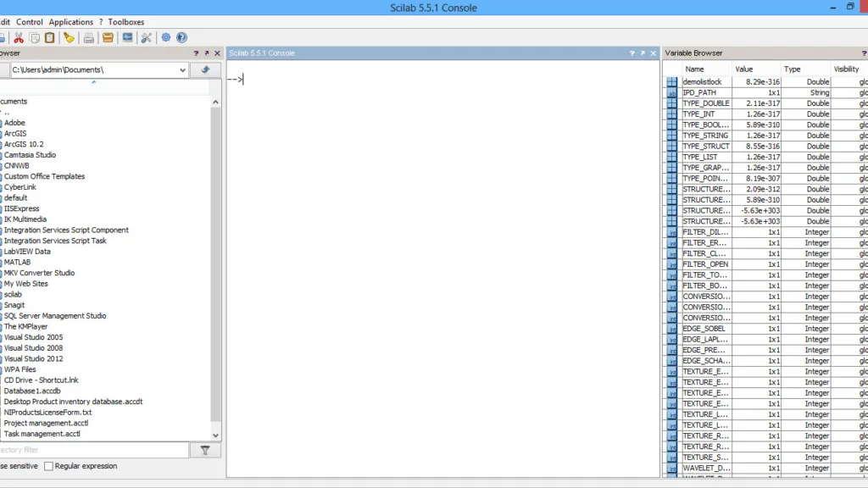The width and height of the screenshot is (868, 488).
Task: Click the down arrow of the file list scrollbar
Action: pos(215,435)
